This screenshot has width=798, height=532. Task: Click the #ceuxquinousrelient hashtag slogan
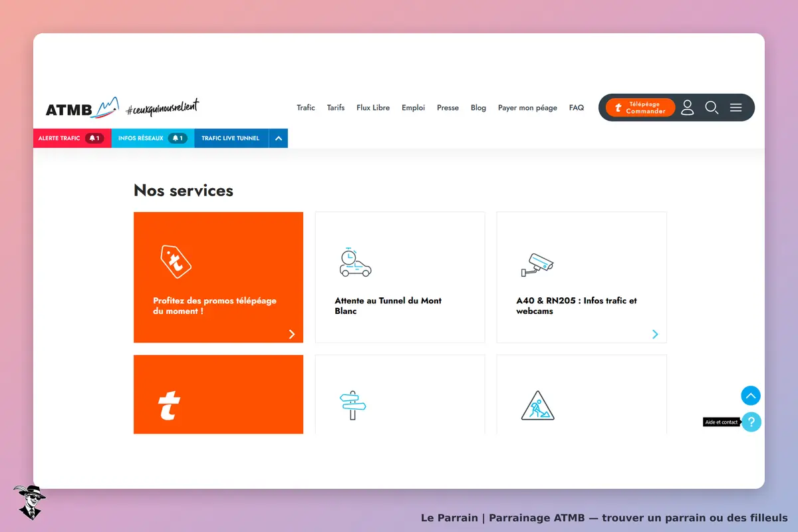[x=162, y=108]
